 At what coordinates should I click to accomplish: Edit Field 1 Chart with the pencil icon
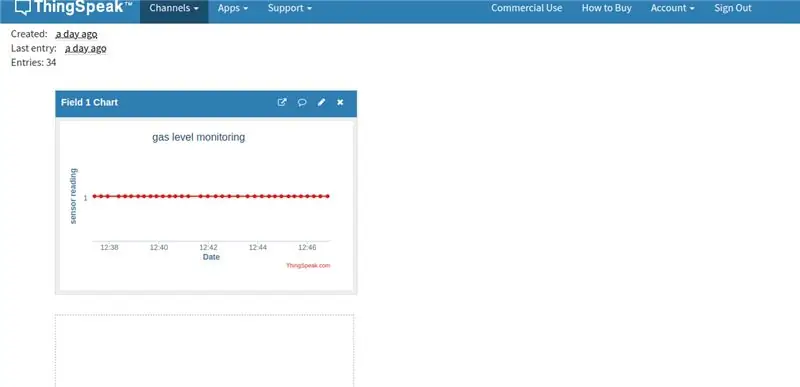[321, 102]
